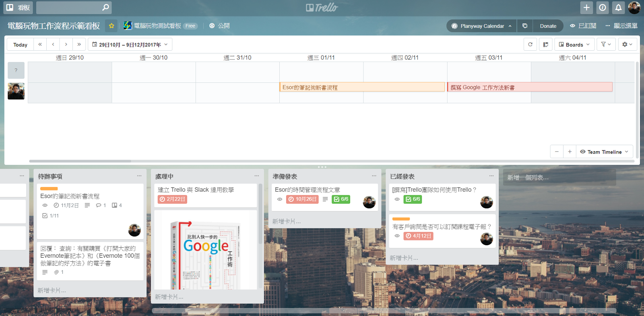Select the unassigned question-mark row
The width and height of the screenshot is (644, 316).
[x=16, y=70]
